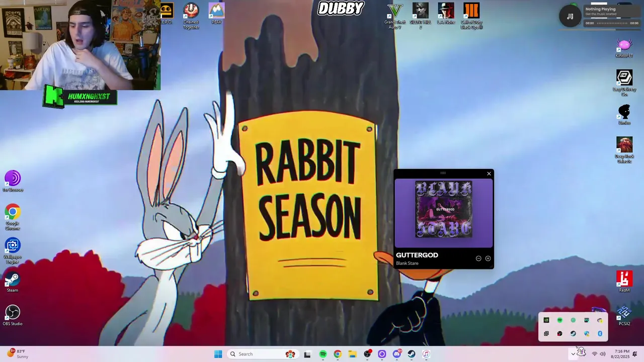This screenshot has height=362, width=644.
Task: Open the PEAK game shortcut
Action: click(x=216, y=14)
